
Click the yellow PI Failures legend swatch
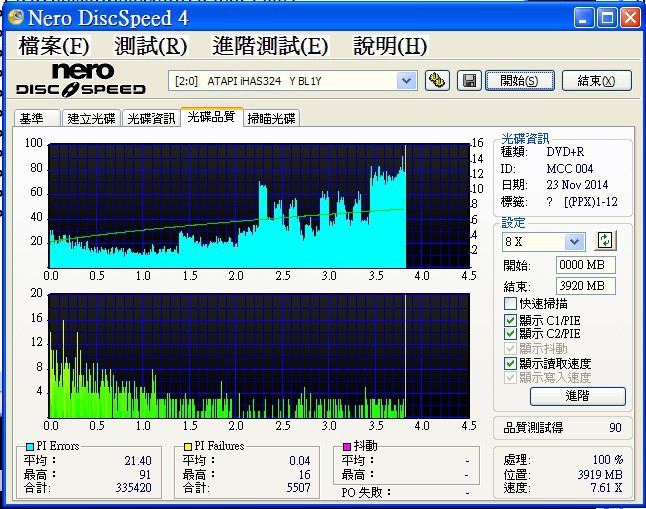coord(188,446)
